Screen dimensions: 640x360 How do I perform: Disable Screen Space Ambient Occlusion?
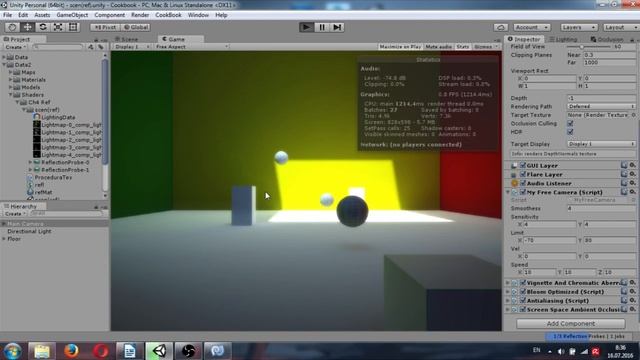tap(523, 309)
